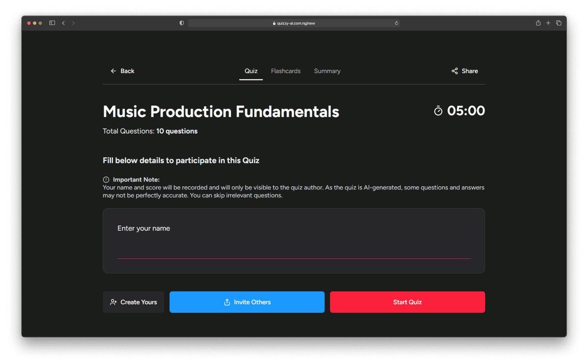
Task: Click the Important Note info icon
Action: tap(106, 180)
